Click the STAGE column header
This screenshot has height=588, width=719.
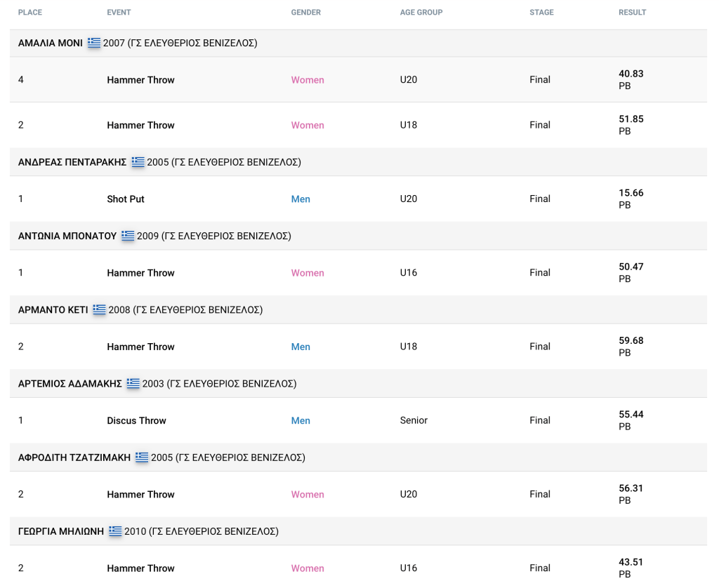[541, 13]
